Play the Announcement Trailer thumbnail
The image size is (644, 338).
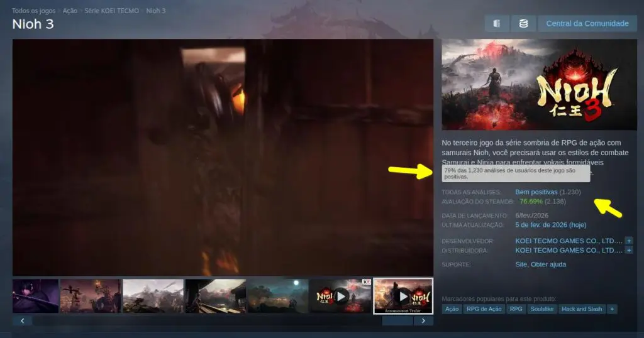click(x=403, y=296)
